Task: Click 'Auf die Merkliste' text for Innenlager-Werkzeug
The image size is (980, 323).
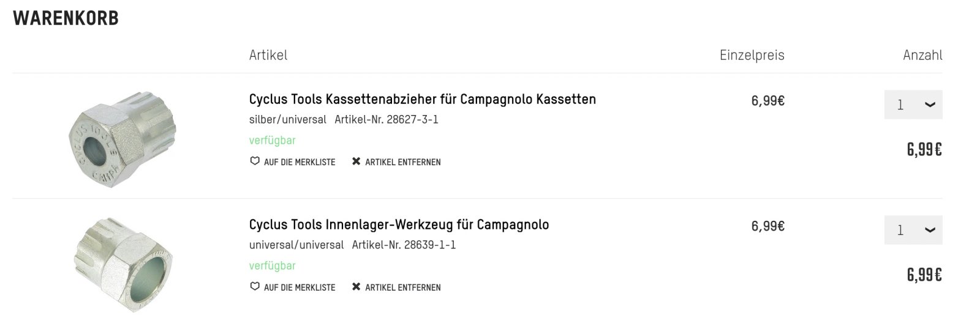Action: coord(300,288)
